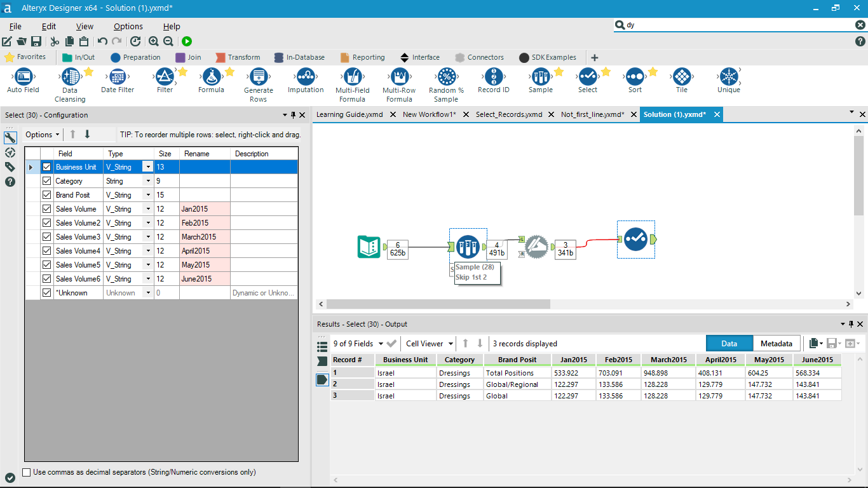868x488 pixels.
Task: Select the Input Data node on canvas
Action: coord(369,247)
